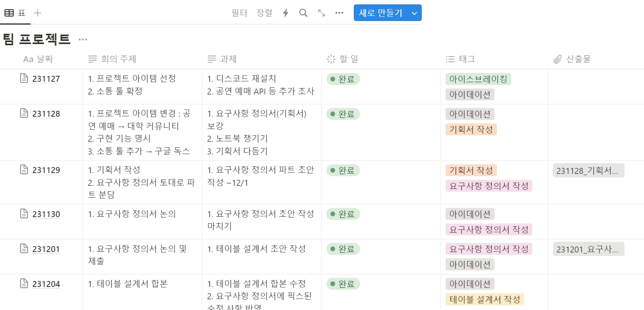
Task: Click cell with 파트 초안 작성 ~12/1
Action: tap(262, 182)
